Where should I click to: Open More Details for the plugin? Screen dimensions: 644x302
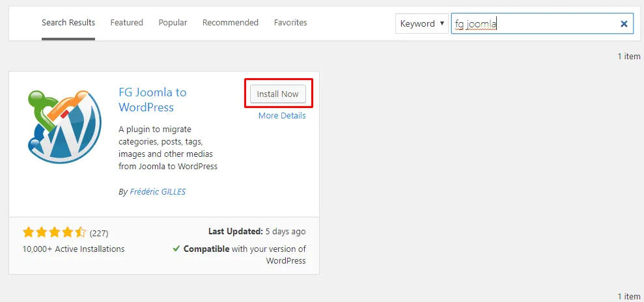point(282,116)
